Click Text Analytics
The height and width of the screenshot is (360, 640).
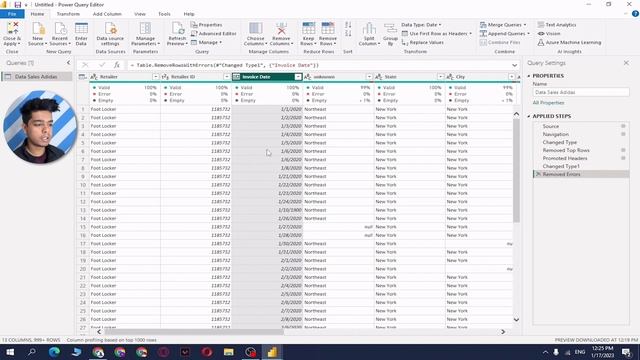tap(557, 25)
